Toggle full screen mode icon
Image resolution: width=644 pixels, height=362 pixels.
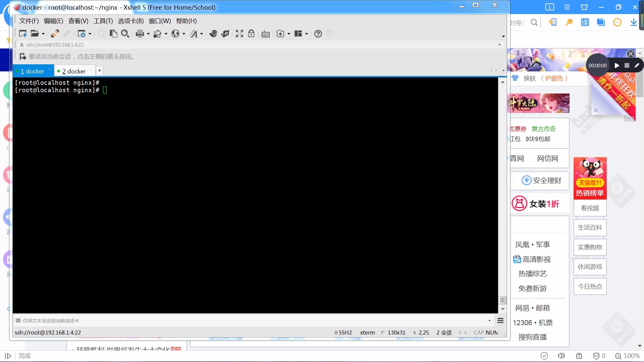click(239, 34)
